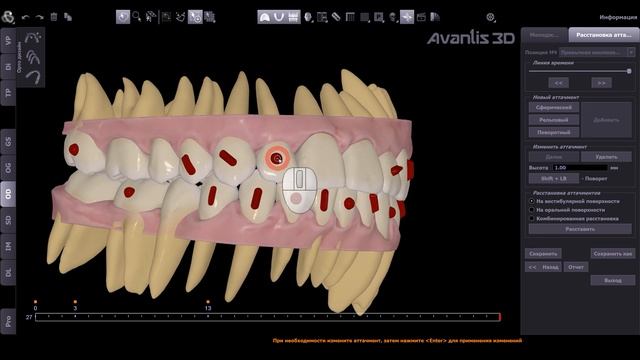640x360 pixels.
Task: Open the IM side tab
Action: tap(8, 246)
